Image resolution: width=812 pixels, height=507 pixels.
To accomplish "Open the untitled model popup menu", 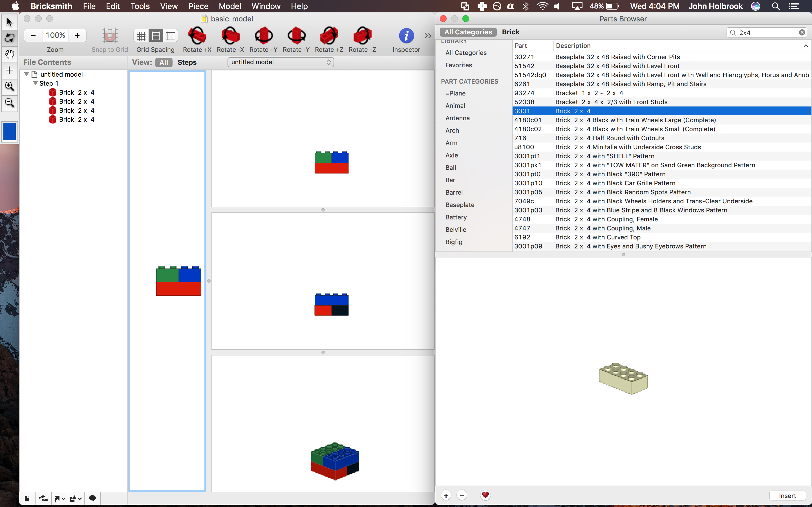I will (281, 62).
